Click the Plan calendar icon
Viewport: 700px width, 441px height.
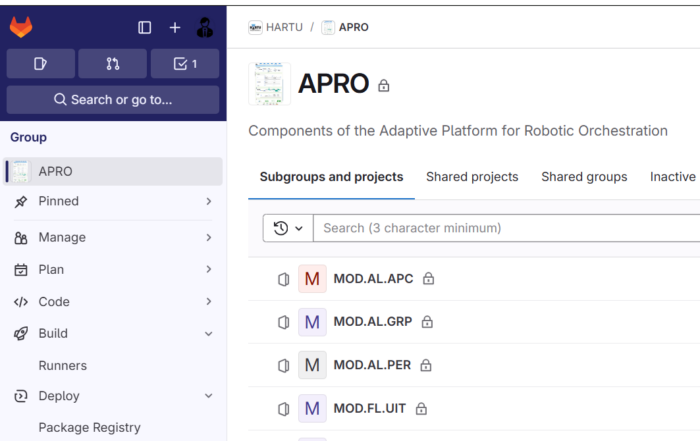(21, 270)
